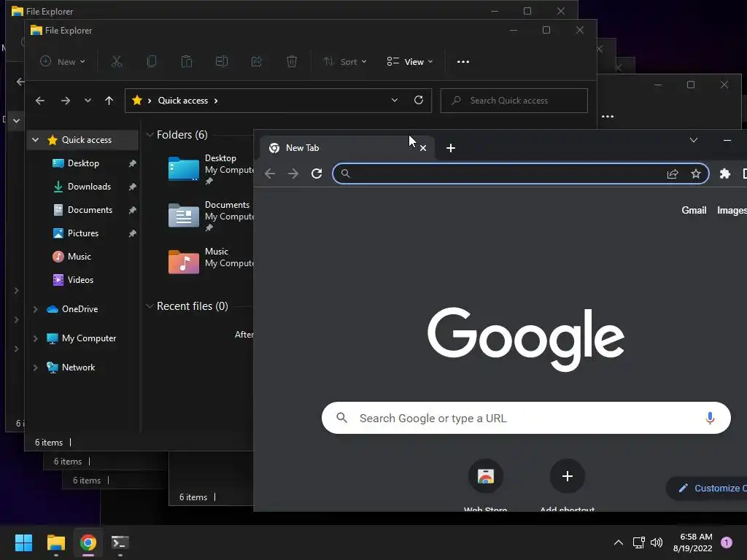The image size is (747, 560).
Task: Click Chrome's back arrow
Action: click(270, 174)
